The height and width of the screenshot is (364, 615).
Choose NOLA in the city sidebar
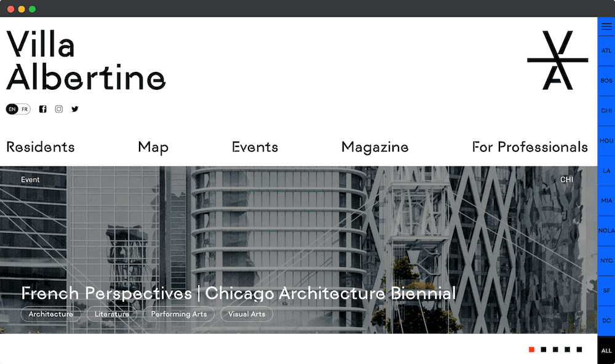point(606,231)
